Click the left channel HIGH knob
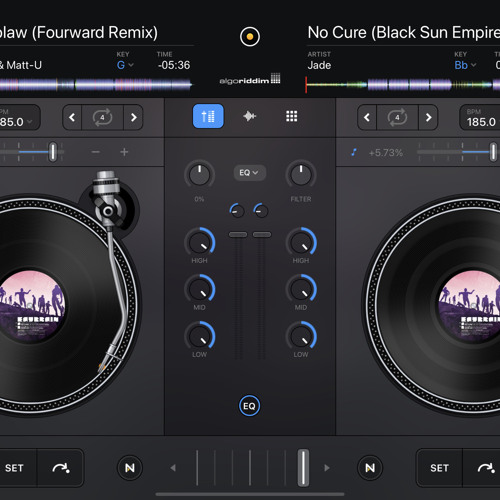Viewport: 500px width, 500px height. [x=199, y=243]
